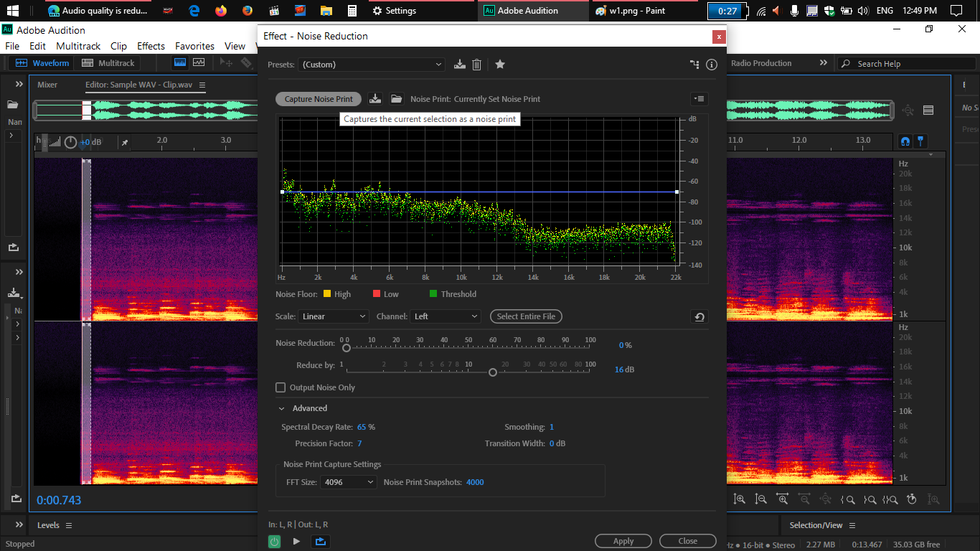Viewport: 980px width, 551px height.
Task: Switch to Multitrack view
Action: [x=108, y=63]
